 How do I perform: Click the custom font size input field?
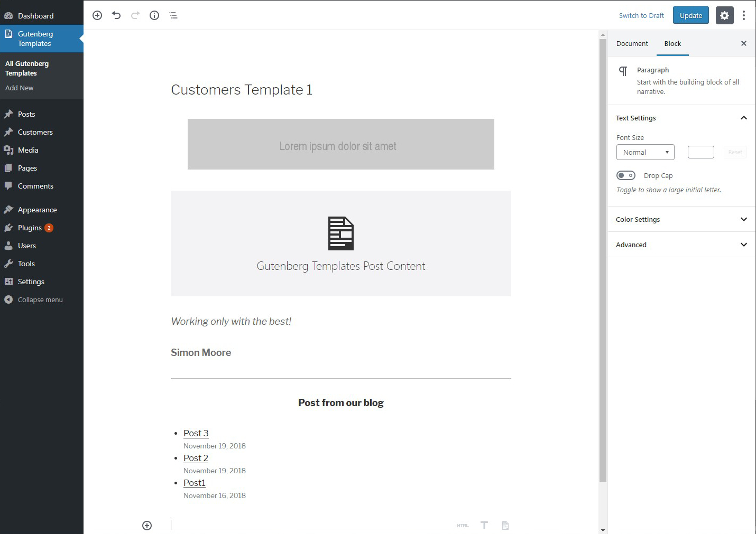click(x=701, y=152)
